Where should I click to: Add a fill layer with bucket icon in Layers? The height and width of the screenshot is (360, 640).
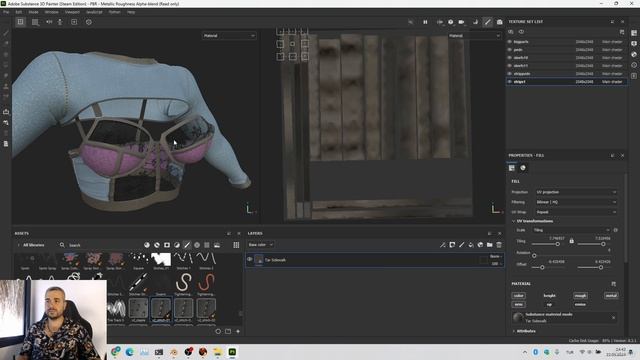[x=471, y=245]
